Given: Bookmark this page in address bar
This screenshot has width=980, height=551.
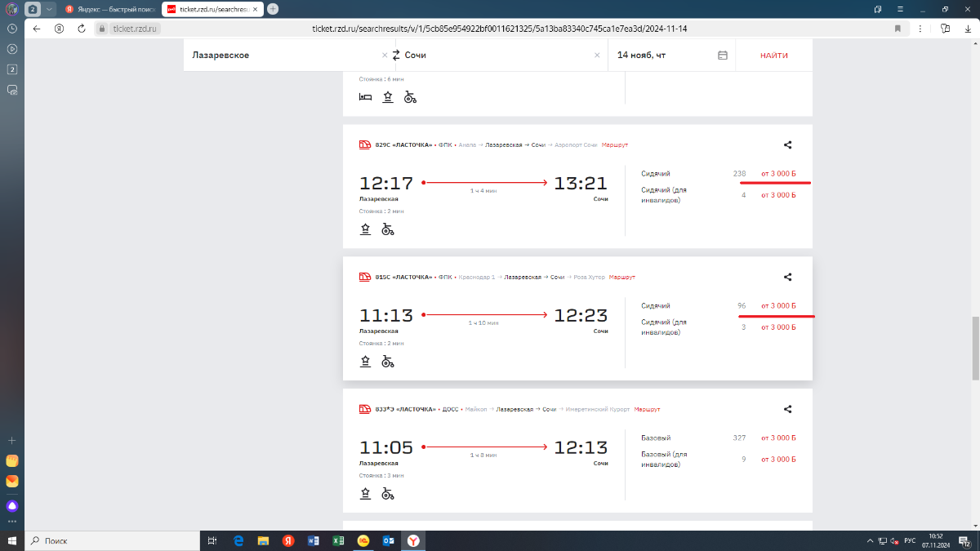Looking at the screenshot, I should pos(898,29).
